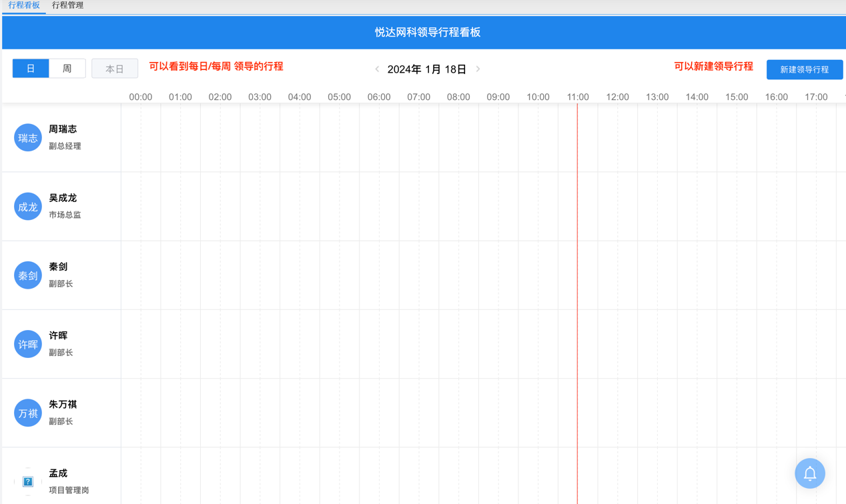Switch to the 行程管理 tab
The width and height of the screenshot is (846, 504).
(x=67, y=5)
